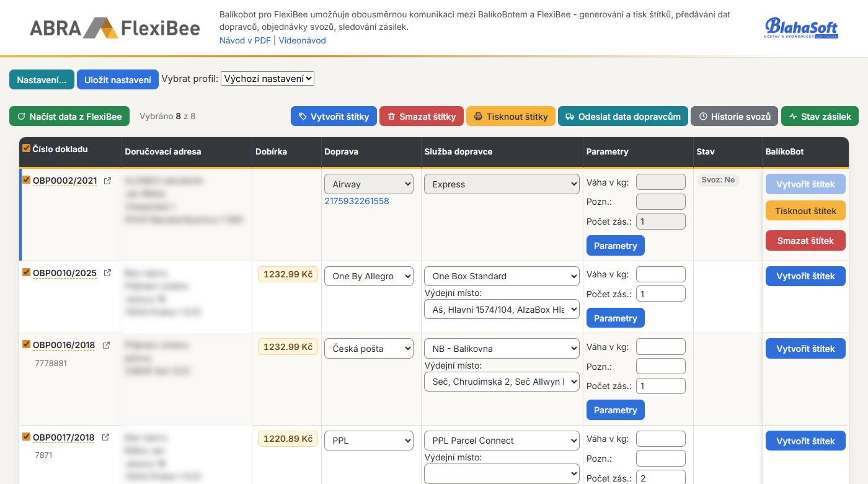This screenshot has height=484, width=868.
Task: Click the top Vytvořit štítky toolbar button
Action: pyautogui.click(x=334, y=116)
